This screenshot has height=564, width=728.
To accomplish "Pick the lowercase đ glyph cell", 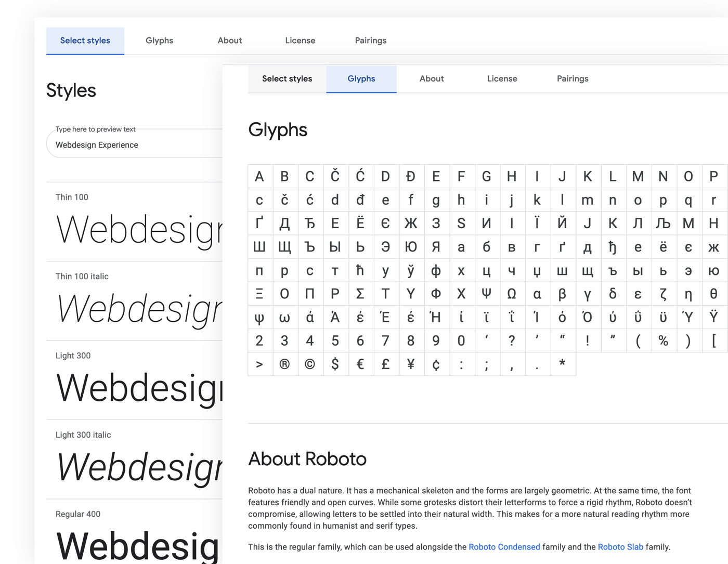I will (x=360, y=200).
